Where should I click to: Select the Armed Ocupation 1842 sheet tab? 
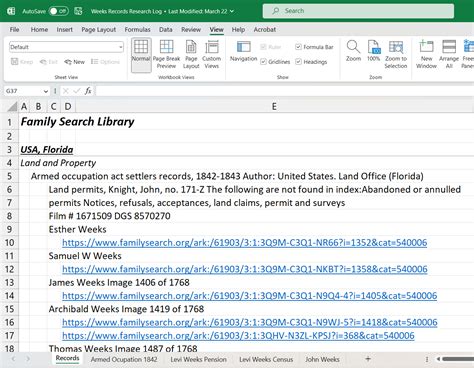[x=124, y=359]
